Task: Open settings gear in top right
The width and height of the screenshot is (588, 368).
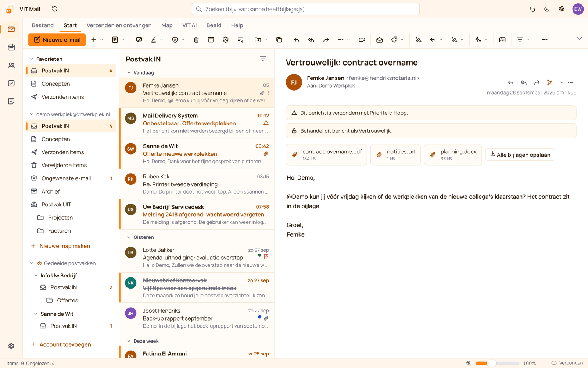Action: coord(562,9)
